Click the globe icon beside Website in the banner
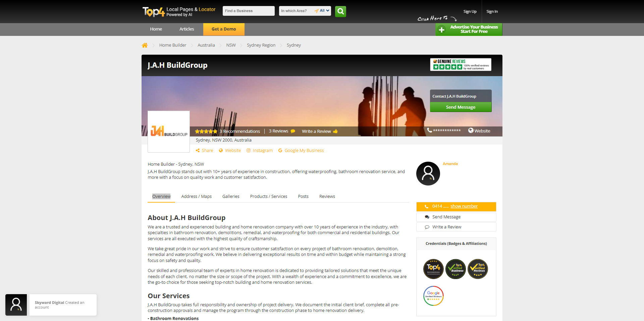 pyautogui.click(x=471, y=130)
